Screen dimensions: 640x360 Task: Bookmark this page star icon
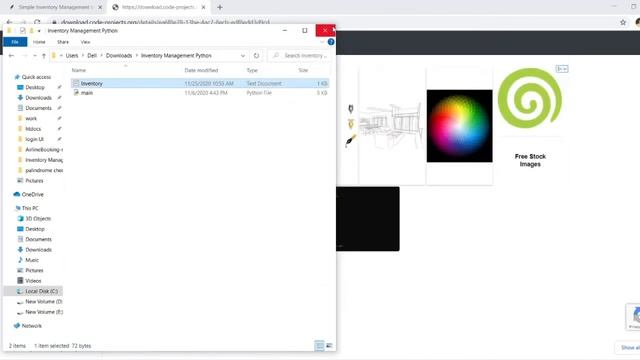tap(623, 22)
